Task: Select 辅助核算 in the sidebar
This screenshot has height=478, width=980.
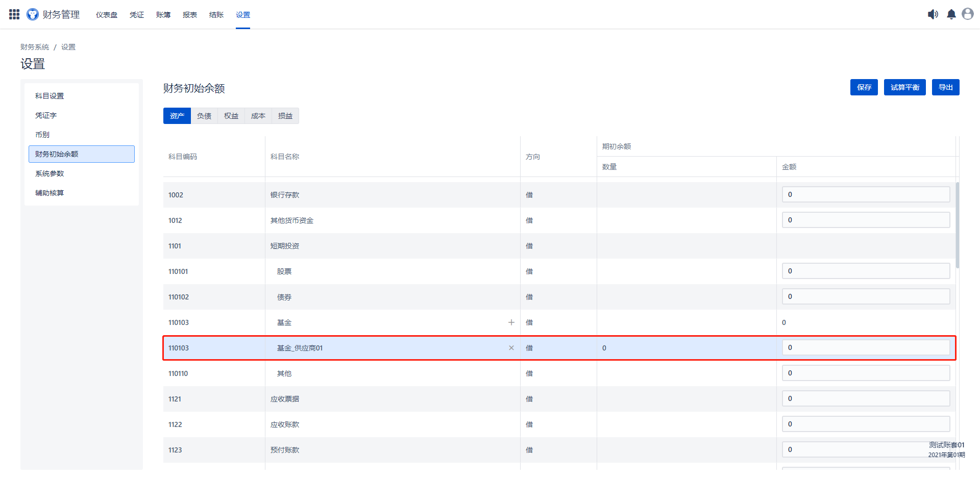Action: 82,193
